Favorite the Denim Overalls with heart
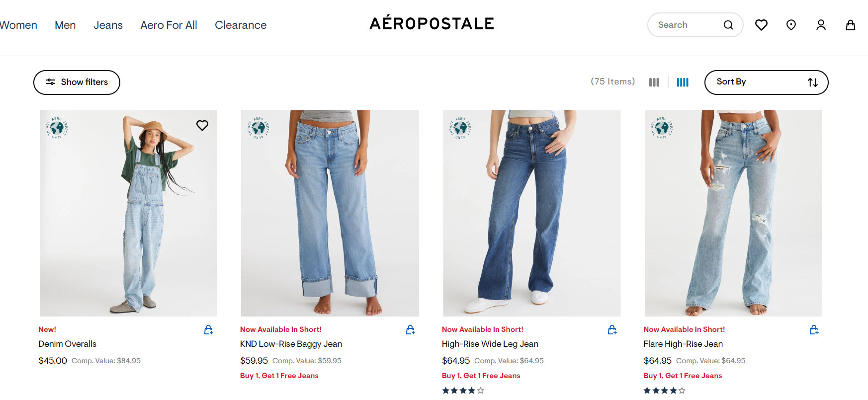This screenshot has height=400, width=868. 202,125
